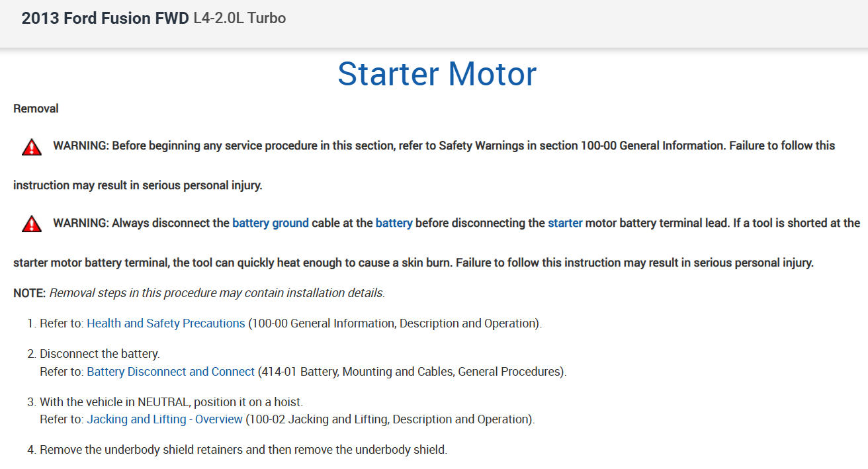Click the 2013 Ford Fusion FWD title
The height and width of the screenshot is (469, 868).
[105, 19]
